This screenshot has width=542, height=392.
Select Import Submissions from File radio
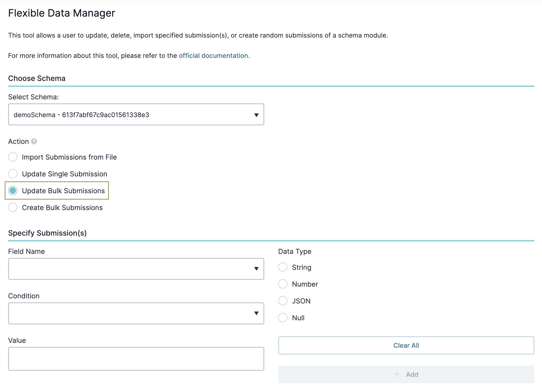[13, 157]
